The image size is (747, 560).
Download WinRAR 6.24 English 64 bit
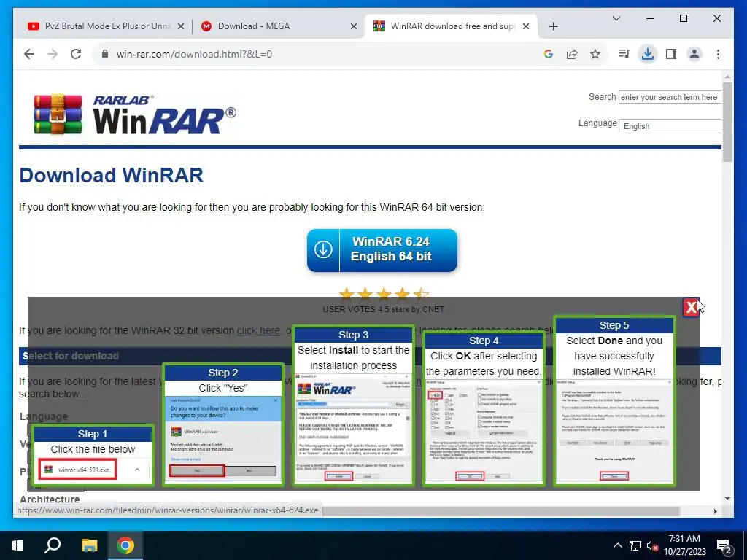click(x=382, y=251)
